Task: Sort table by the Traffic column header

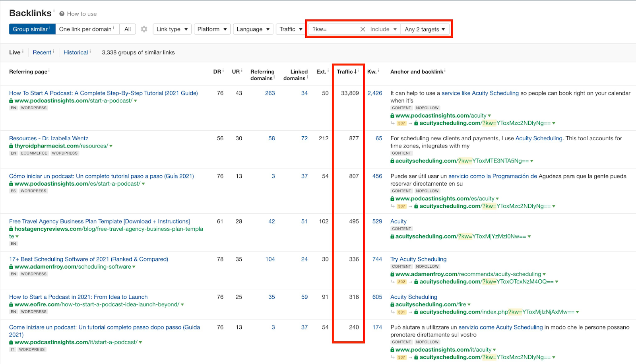Action: (x=345, y=72)
